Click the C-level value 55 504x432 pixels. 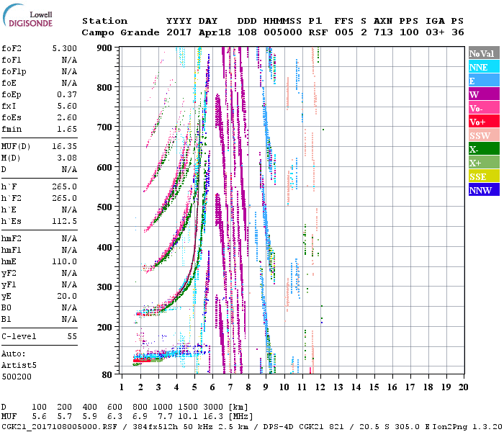click(x=72, y=336)
